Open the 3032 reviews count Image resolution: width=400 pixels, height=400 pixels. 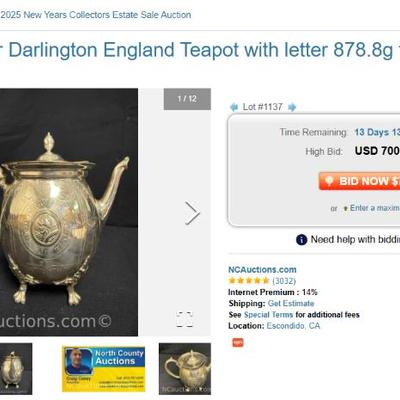(284, 281)
